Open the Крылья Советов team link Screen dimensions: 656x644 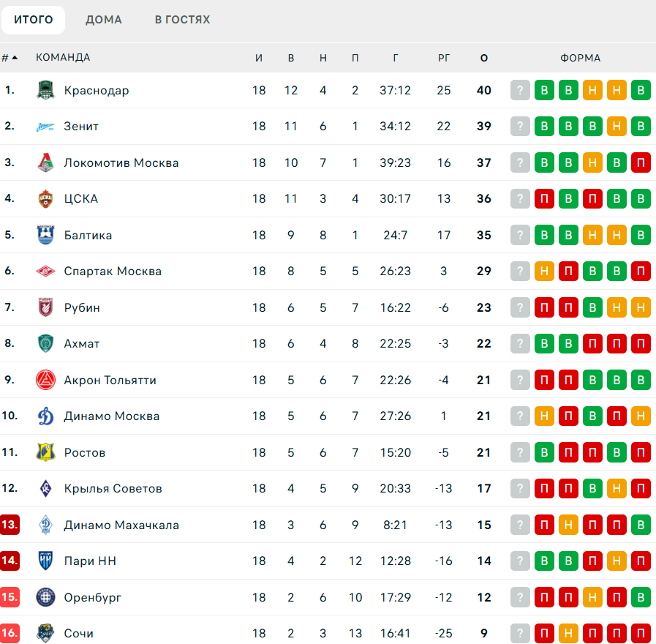point(113,488)
